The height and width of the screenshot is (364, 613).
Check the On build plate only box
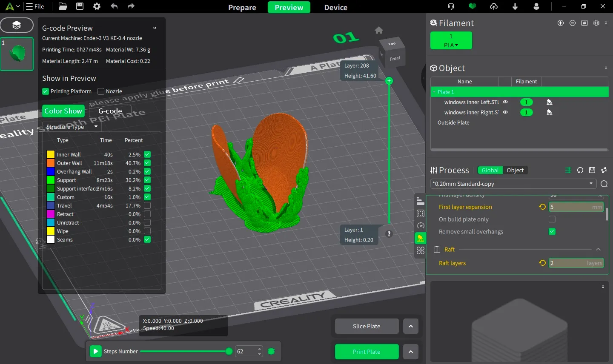click(552, 219)
